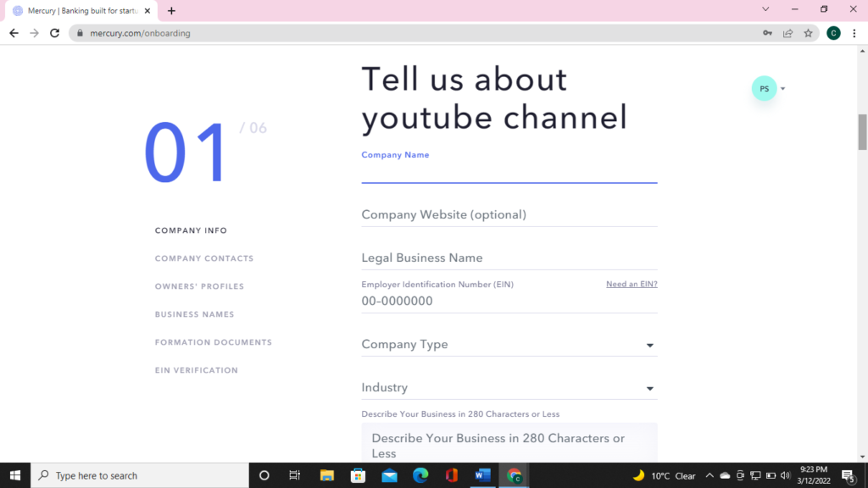Select the Mercury Banking tab
The width and height of the screenshot is (868, 488).
pos(81,10)
